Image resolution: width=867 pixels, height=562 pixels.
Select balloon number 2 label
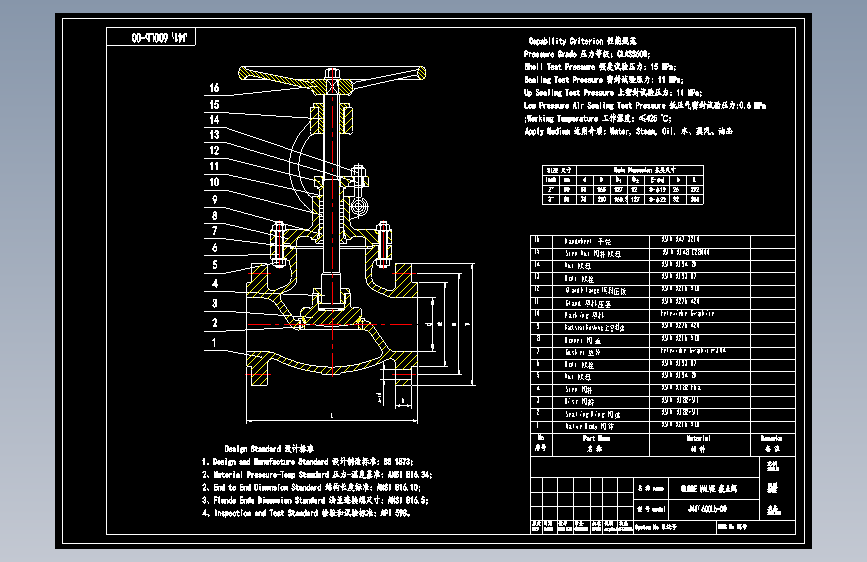tap(215, 322)
